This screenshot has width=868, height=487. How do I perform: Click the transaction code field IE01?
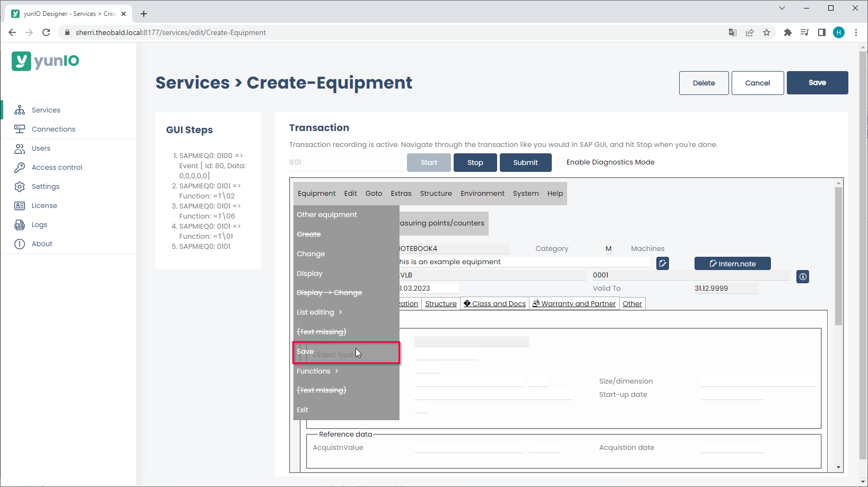[x=346, y=162]
